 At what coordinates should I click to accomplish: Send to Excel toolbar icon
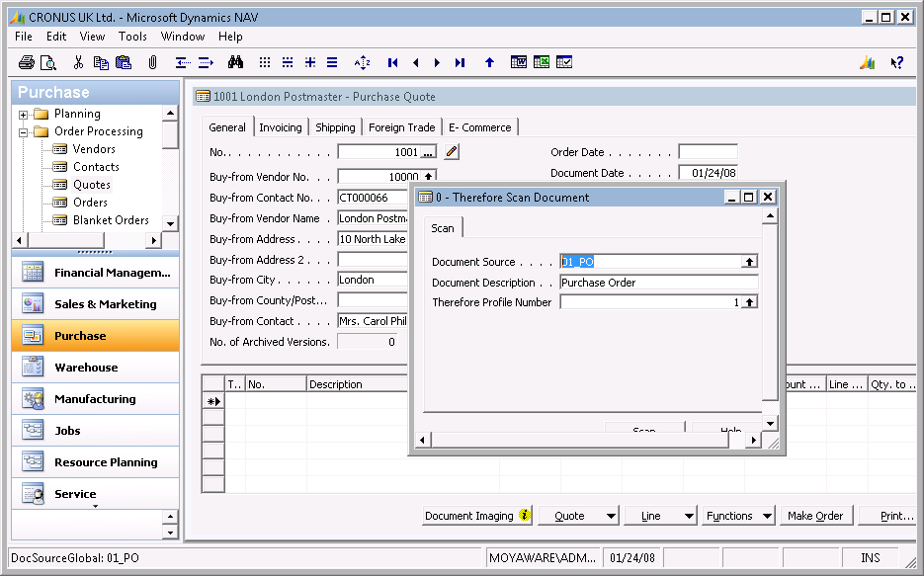542,62
